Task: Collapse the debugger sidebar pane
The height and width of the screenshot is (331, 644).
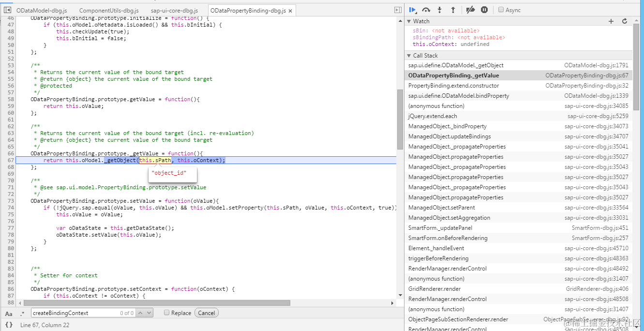Action: tap(398, 10)
